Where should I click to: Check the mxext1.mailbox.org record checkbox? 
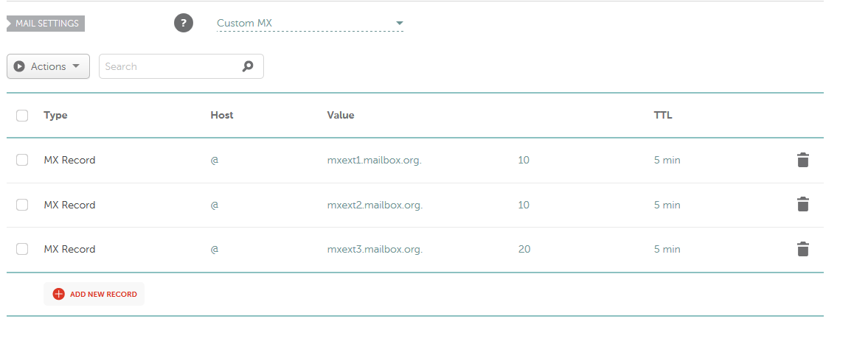click(22, 160)
